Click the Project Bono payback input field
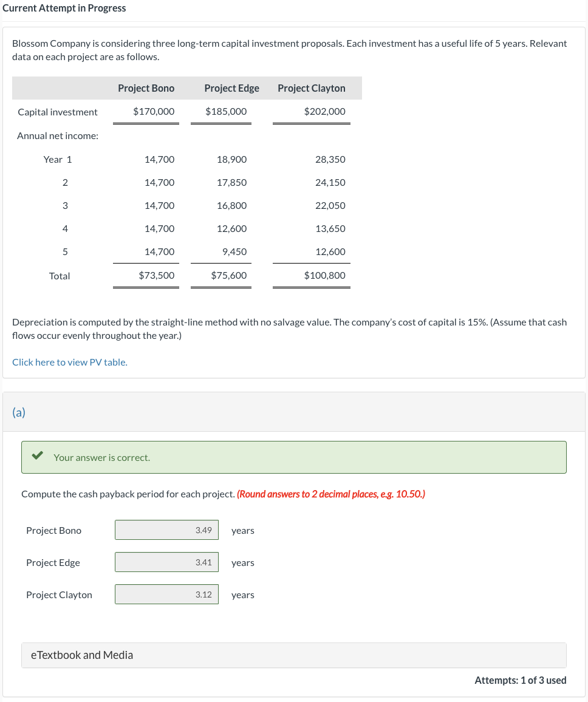The width and height of the screenshot is (588, 702). tap(166, 530)
